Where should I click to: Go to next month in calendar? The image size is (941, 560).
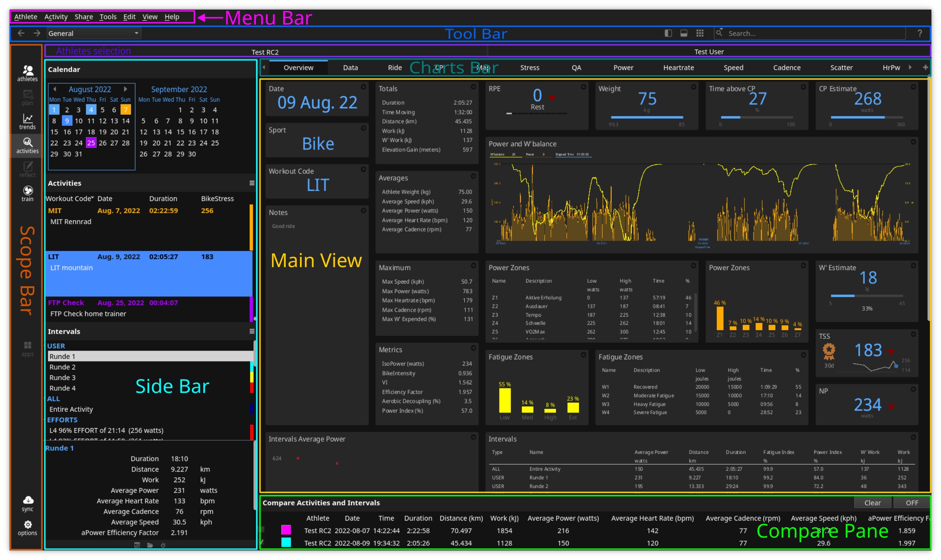pos(125,89)
